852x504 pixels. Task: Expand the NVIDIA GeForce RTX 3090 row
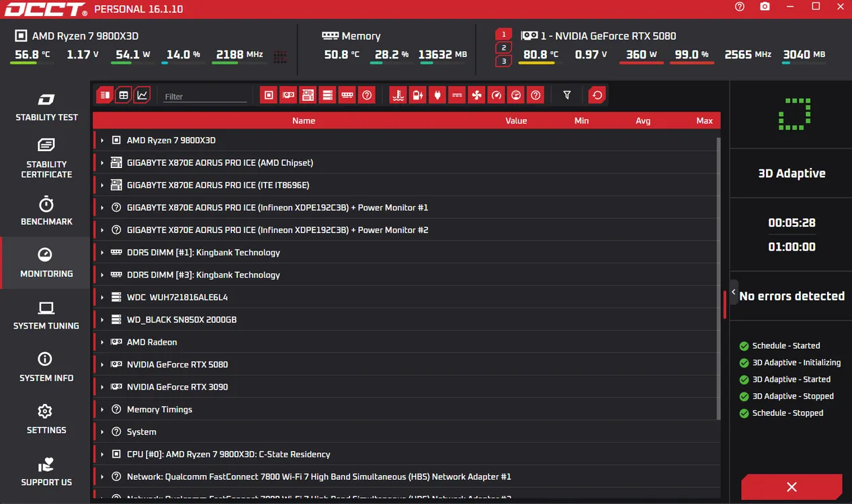[102, 387]
